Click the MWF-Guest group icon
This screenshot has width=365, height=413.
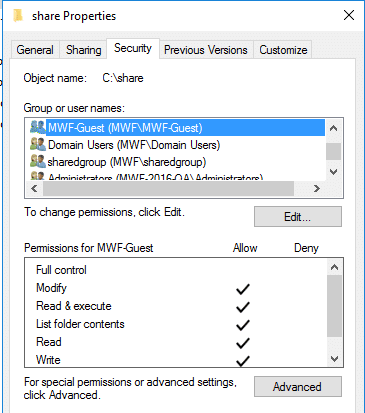coord(37,127)
